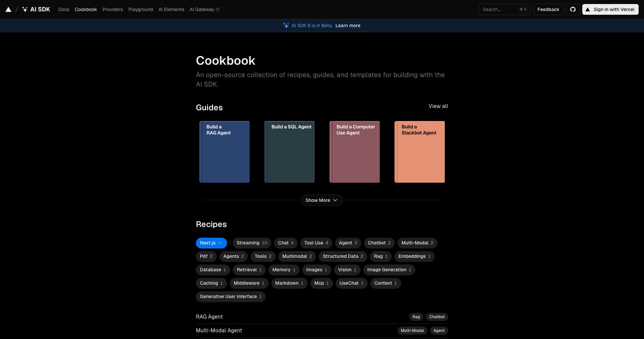Select the Cookbook navigation item
The height and width of the screenshot is (339, 644).
coord(86,9)
